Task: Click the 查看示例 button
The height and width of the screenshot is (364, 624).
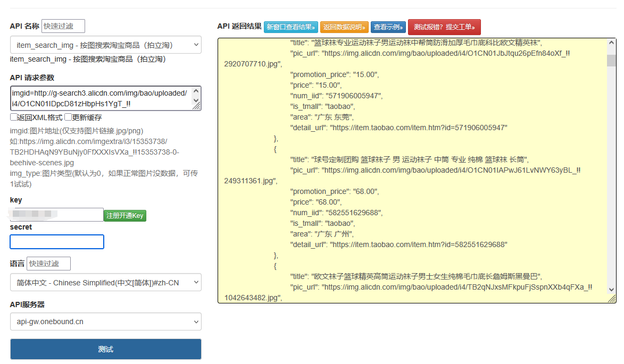Action: [x=388, y=27]
